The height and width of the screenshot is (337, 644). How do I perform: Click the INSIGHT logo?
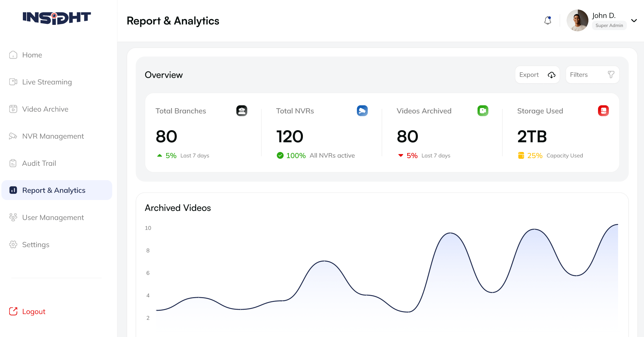57,18
